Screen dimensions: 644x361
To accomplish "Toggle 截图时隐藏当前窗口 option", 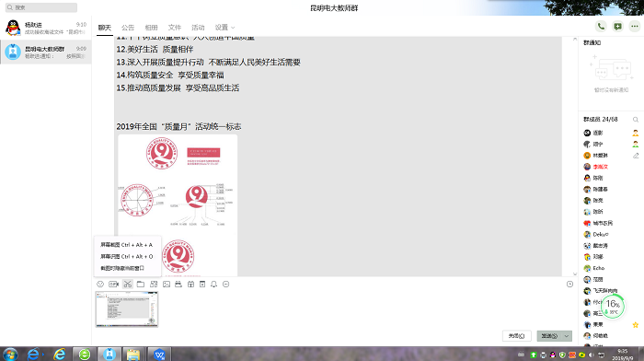I will click(x=122, y=268).
